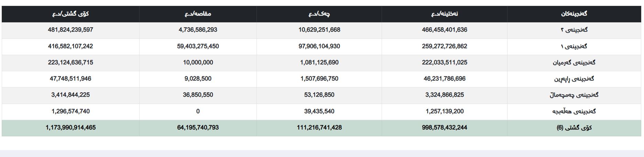Select the total cash cell 998,578,432,244
This screenshot has width=644, height=157.
pos(445,128)
